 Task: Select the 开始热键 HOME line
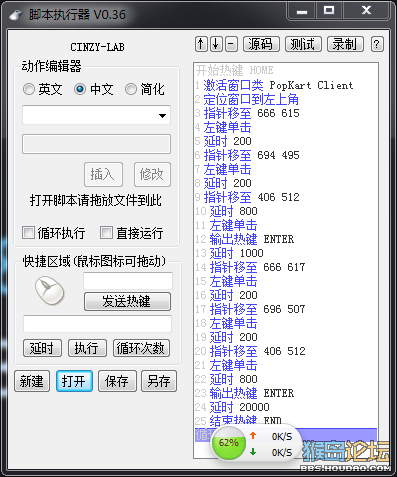point(286,70)
